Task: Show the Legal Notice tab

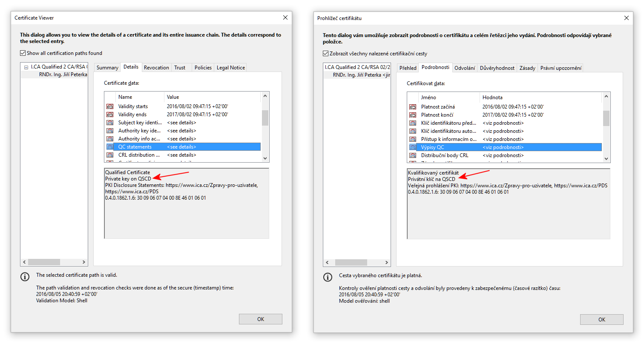Action: tap(231, 68)
